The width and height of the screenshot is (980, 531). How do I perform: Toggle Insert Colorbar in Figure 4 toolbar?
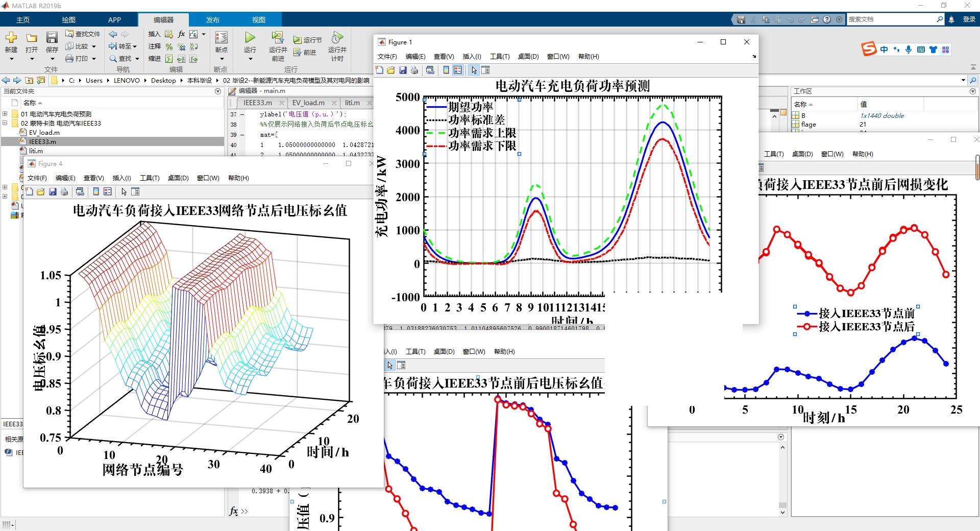96,191
